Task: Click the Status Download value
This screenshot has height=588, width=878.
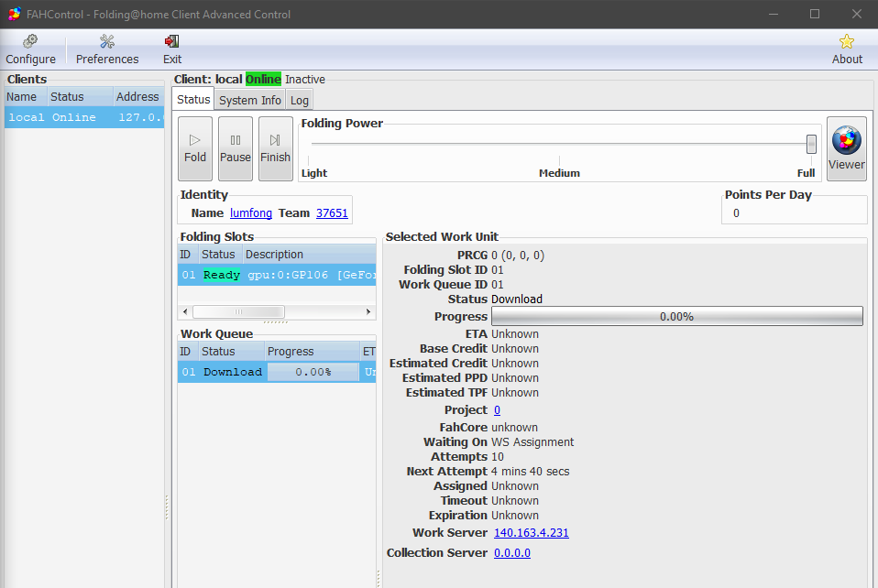Action: (517, 299)
